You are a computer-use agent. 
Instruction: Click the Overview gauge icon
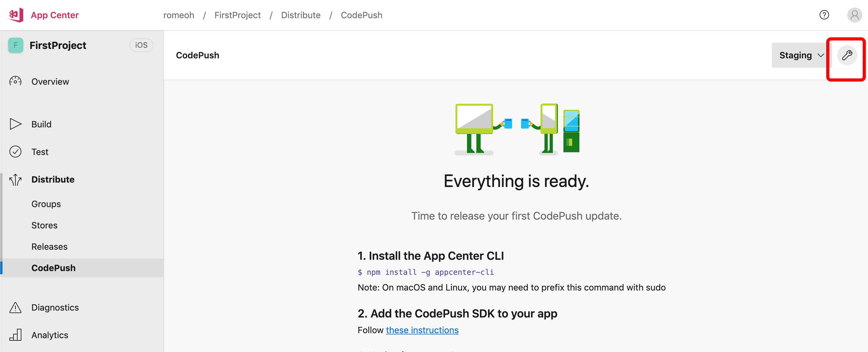15,82
